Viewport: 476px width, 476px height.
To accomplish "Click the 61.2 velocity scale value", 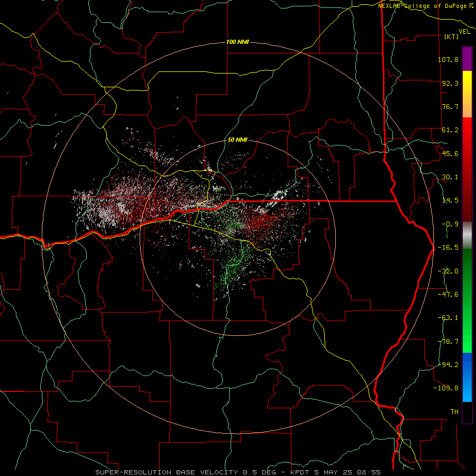I will coord(450,130).
